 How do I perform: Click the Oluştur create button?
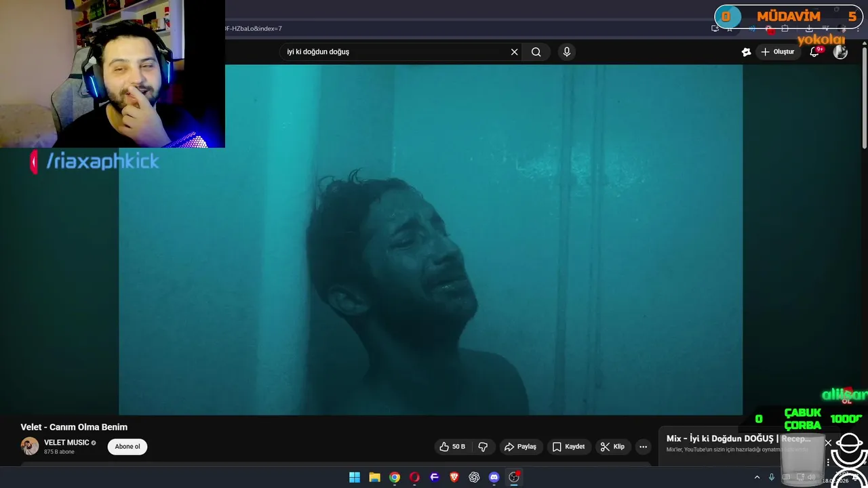tap(778, 52)
